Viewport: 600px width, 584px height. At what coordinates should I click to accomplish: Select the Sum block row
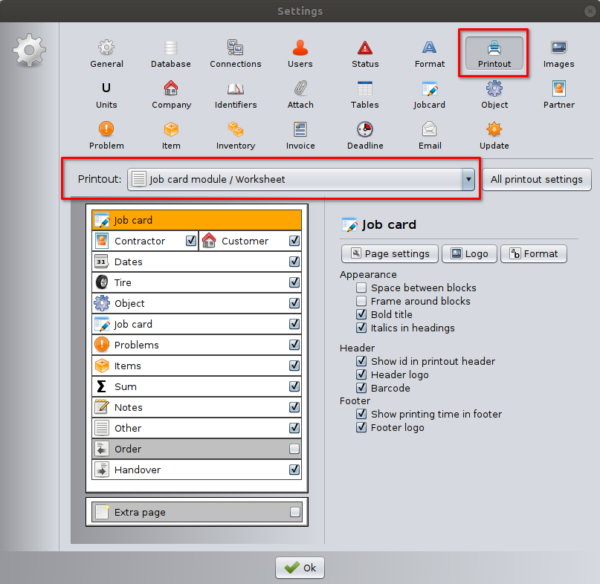point(197,387)
